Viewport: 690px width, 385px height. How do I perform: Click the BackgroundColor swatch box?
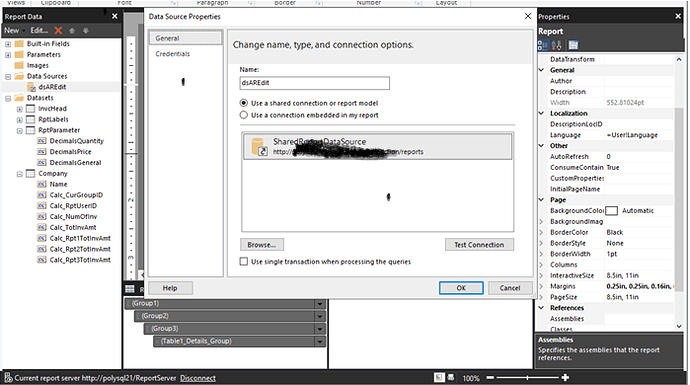(612, 211)
